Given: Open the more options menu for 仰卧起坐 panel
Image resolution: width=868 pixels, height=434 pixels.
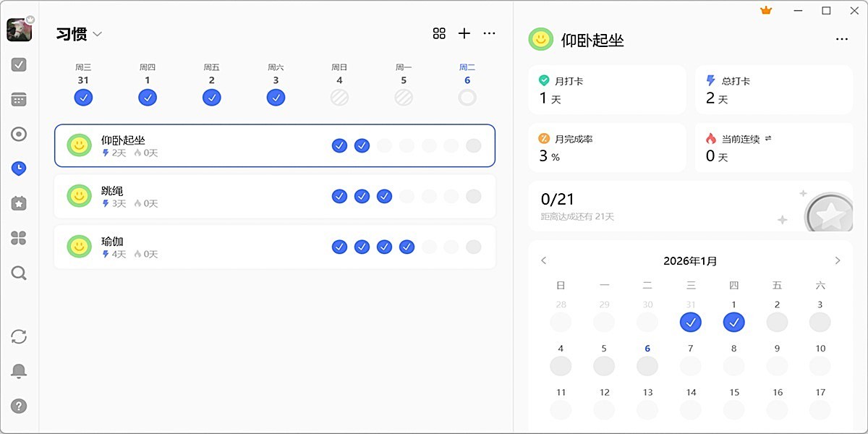Looking at the screenshot, I should 841,38.
